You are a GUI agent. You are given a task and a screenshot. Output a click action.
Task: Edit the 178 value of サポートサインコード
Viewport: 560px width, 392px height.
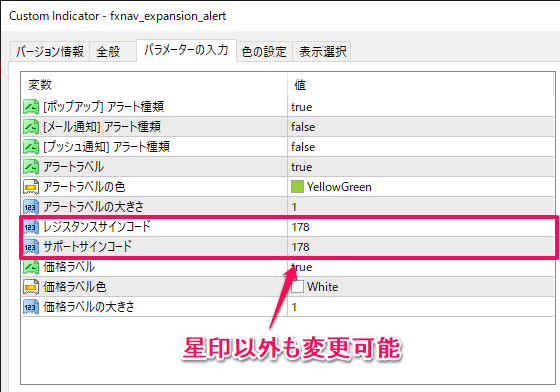[300, 247]
